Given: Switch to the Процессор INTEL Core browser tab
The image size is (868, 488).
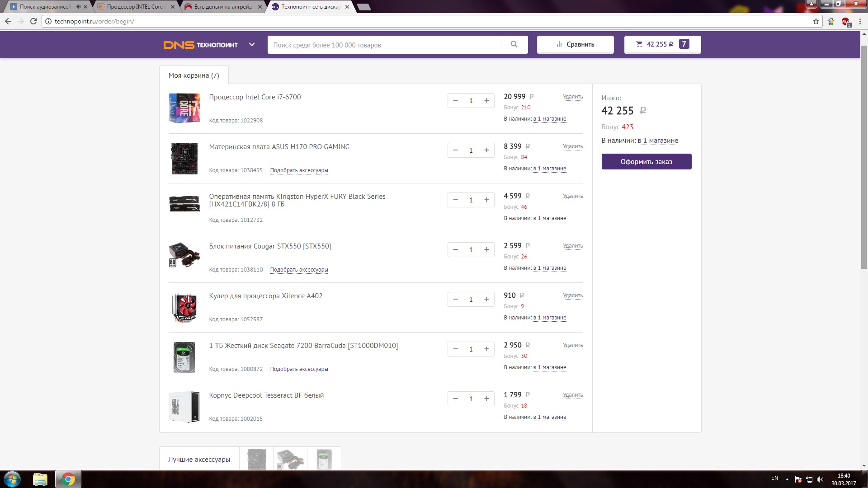Looking at the screenshot, I should tap(135, 7).
